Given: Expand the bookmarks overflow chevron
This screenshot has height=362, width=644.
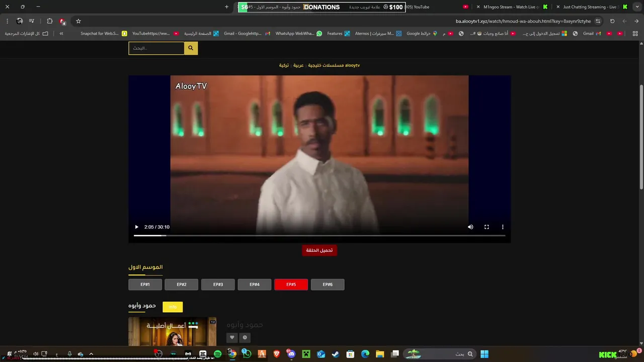Looking at the screenshot, I should point(61,34).
